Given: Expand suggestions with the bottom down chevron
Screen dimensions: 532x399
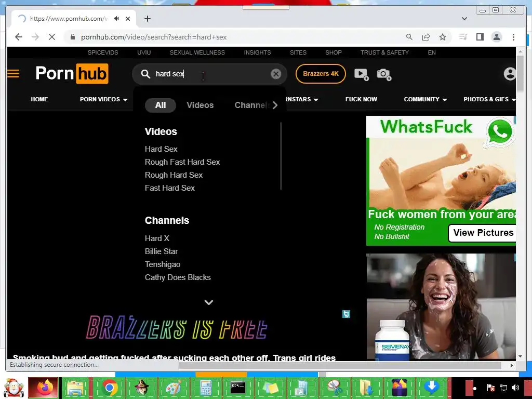Looking at the screenshot, I should (x=209, y=302).
